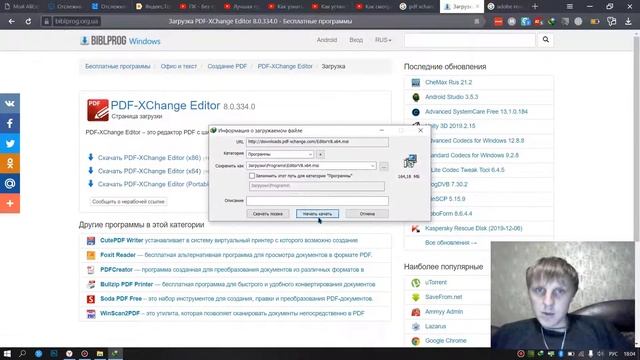Open the browser hamburger menu icon

[x=569, y=7]
